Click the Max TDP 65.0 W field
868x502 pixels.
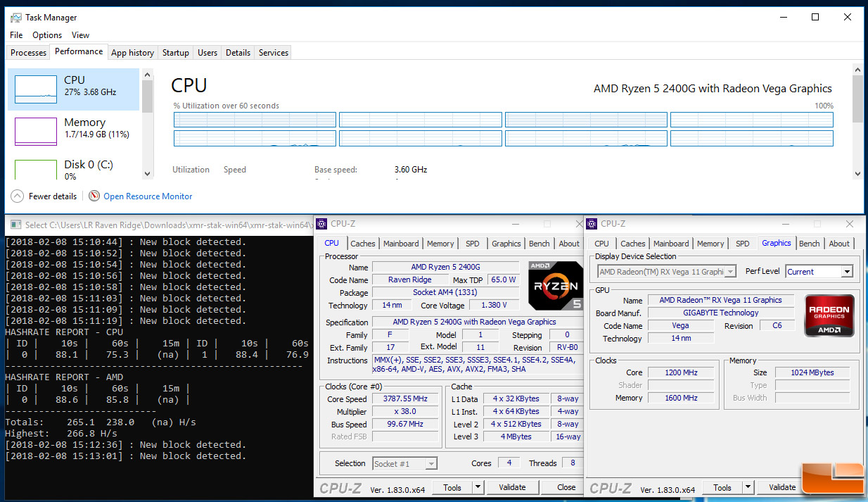(x=504, y=280)
